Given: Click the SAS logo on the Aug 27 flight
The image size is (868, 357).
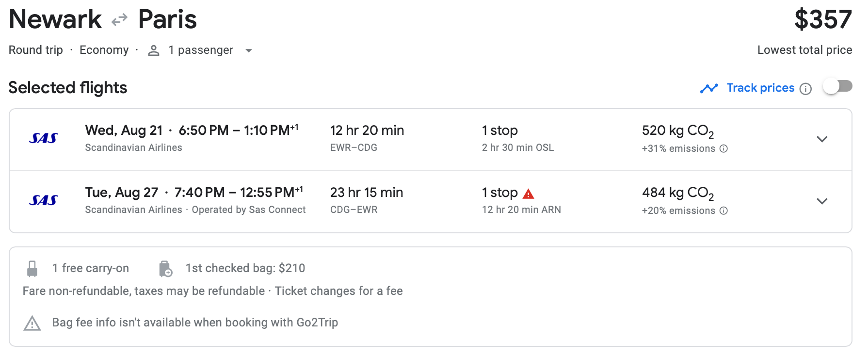Looking at the screenshot, I should pos(44,200).
